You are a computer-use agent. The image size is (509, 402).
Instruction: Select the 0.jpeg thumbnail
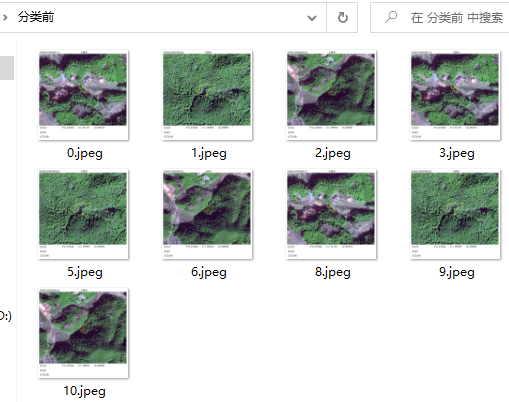point(83,95)
